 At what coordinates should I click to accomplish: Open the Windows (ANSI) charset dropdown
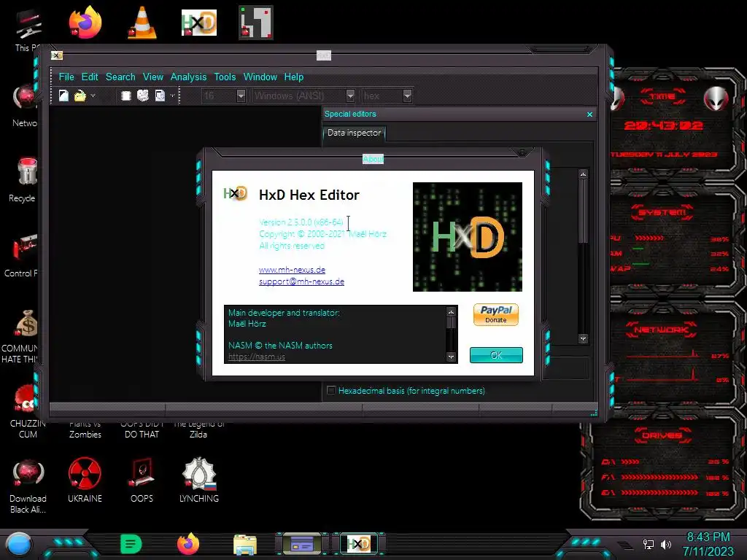coord(350,96)
